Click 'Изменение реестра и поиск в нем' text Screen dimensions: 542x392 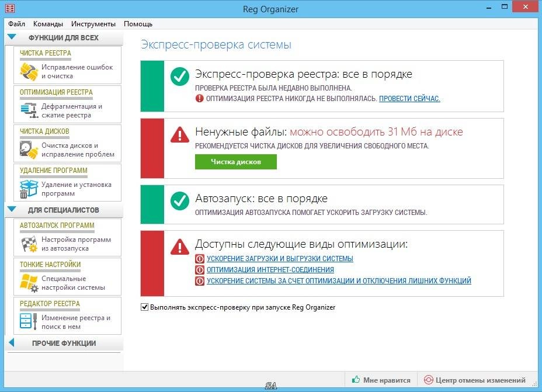(76, 322)
